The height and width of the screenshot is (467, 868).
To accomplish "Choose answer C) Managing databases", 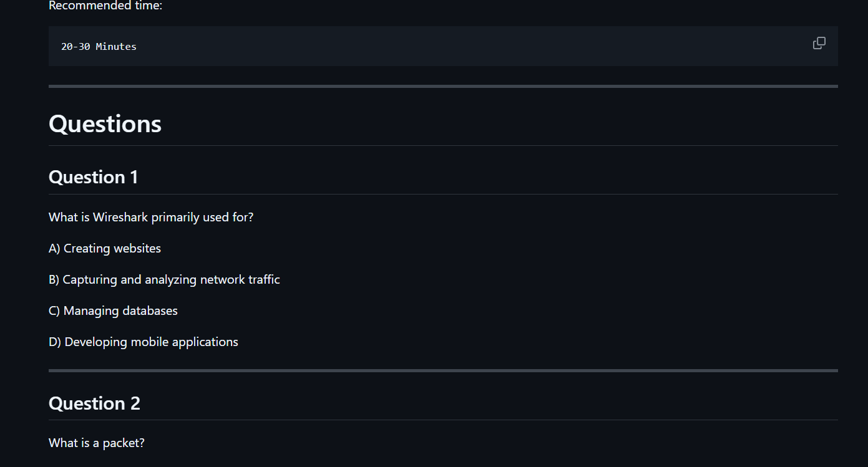I will 113,311.
